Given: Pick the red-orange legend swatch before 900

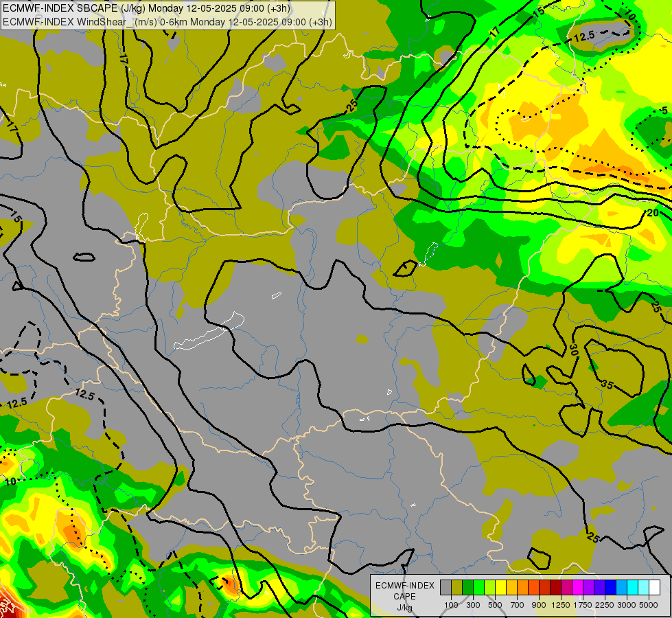Looking at the screenshot, I should pyautogui.click(x=533, y=587).
